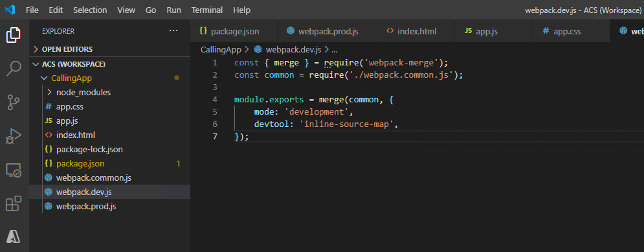Open the Help menu
The width and height of the screenshot is (644, 252).
click(242, 10)
